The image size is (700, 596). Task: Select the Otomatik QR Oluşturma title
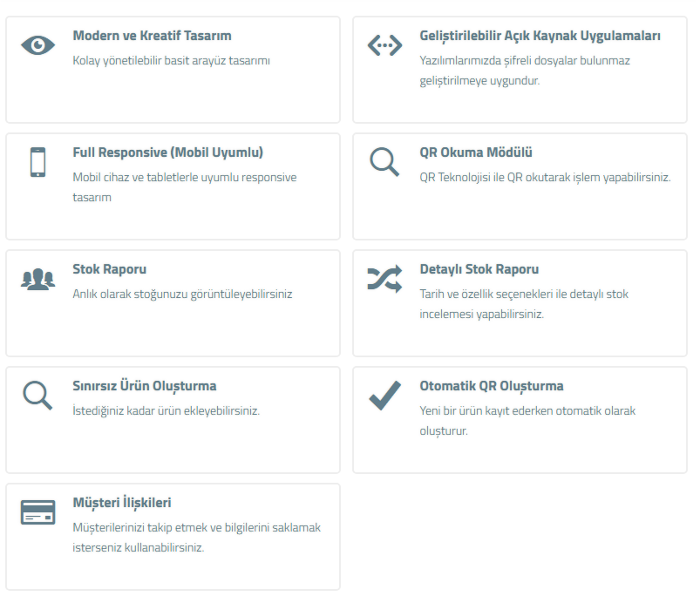491,386
